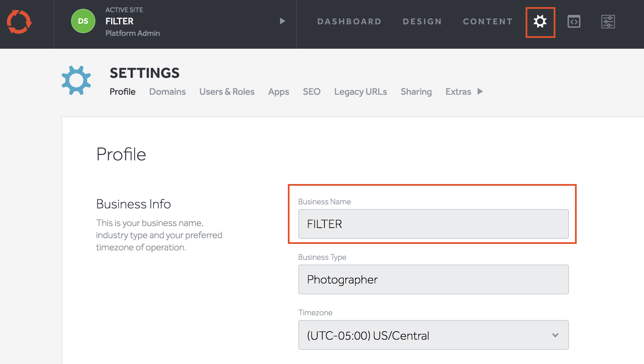Switch to the Domains tab

(x=167, y=92)
